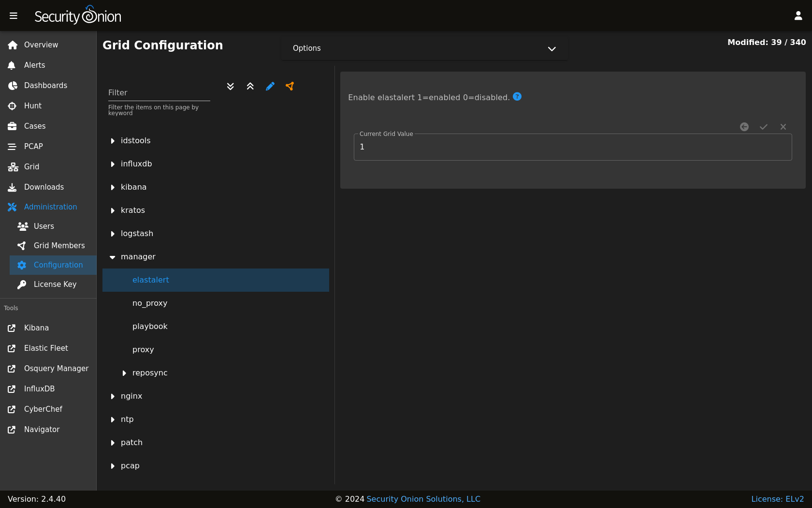Open the Alerts page in sidebar
Image resolution: width=812 pixels, height=508 pixels.
34,65
